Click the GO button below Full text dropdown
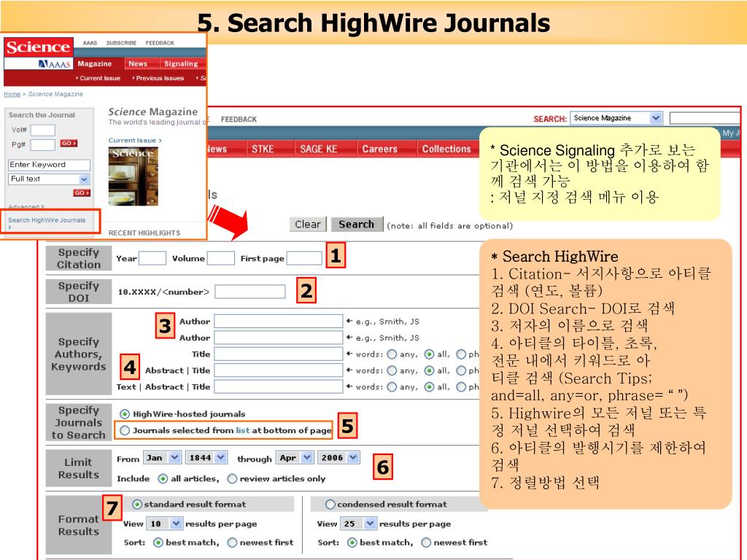 (x=82, y=192)
